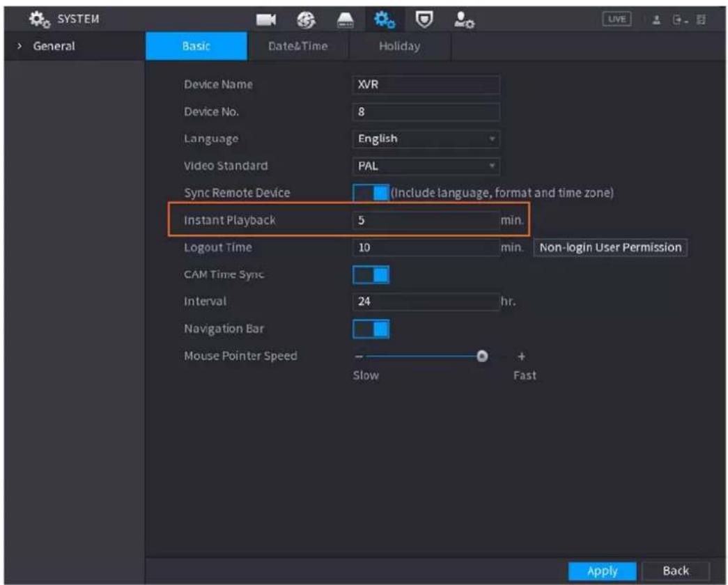Open the Storage disk icon

[345, 20]
